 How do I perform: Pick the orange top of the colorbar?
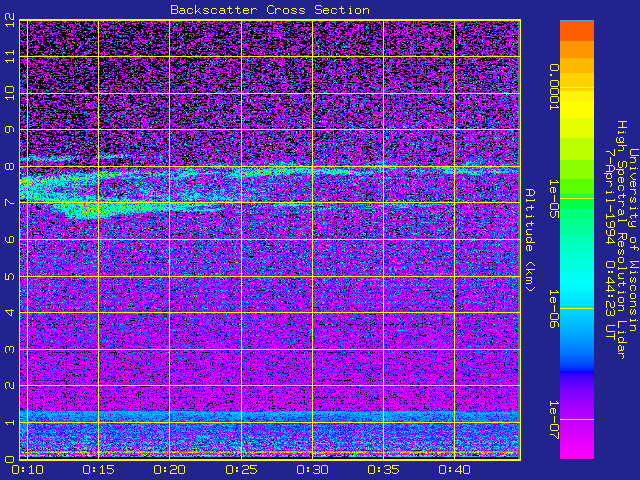tap(577, 31)
